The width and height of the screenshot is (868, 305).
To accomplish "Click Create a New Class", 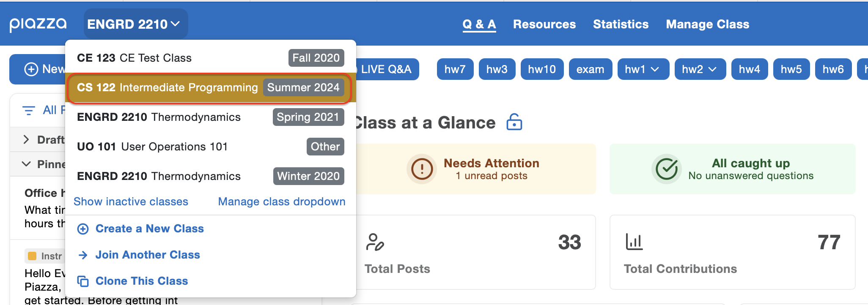I will (150, 229).
